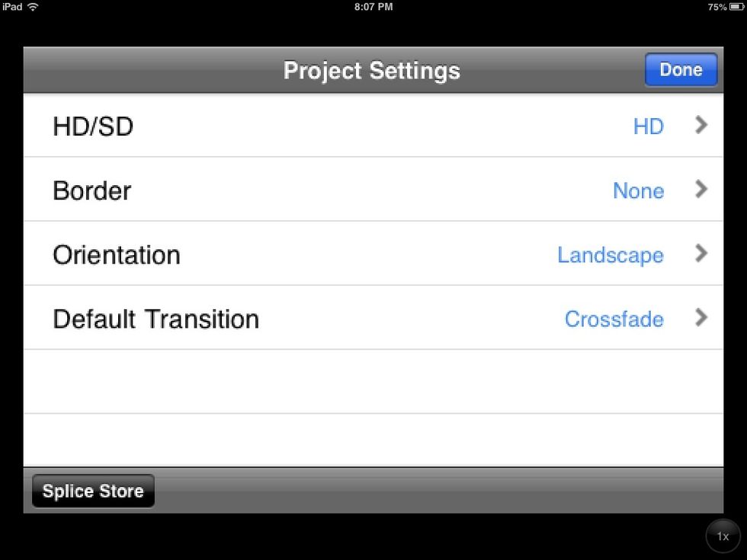This screenshot has height=560, width=747.
Task: Tap the 8:07 PM clock in the status bar
Action: (373, 7)
